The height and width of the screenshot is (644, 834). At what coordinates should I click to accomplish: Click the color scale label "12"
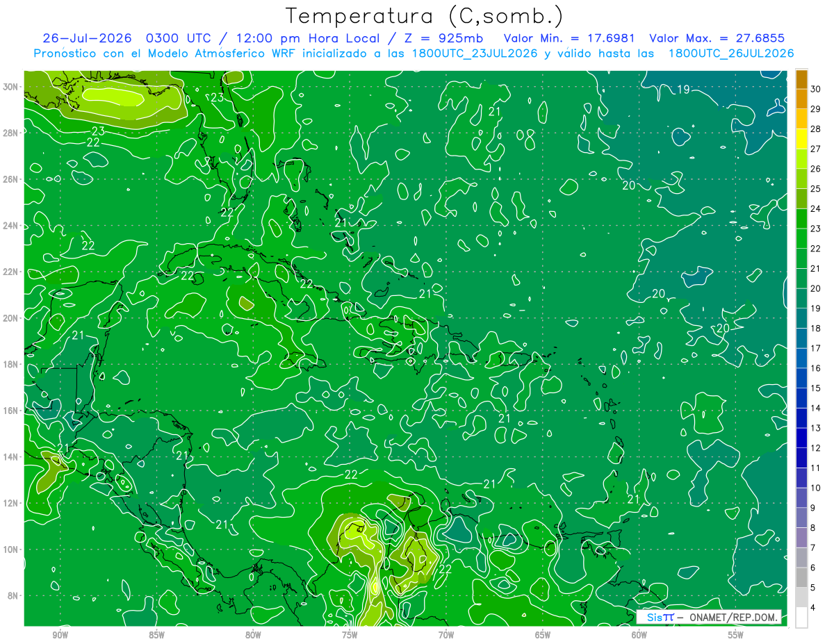point(816,448)
